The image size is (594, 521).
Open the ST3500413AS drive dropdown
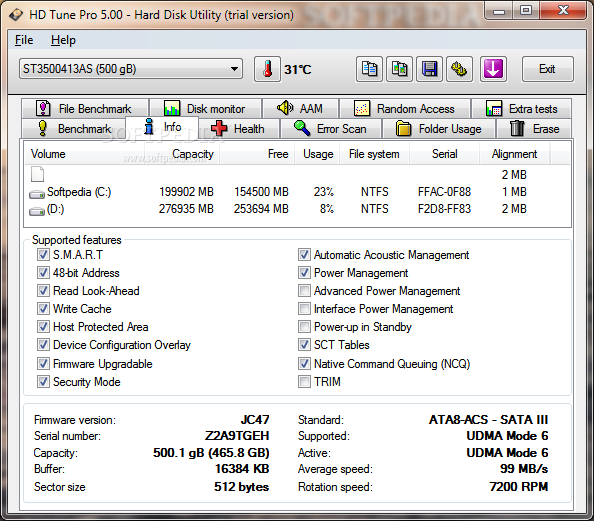coord(131,69)
